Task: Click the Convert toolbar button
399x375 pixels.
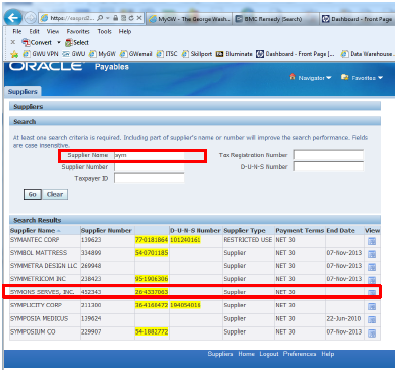Action: (37, 43)
